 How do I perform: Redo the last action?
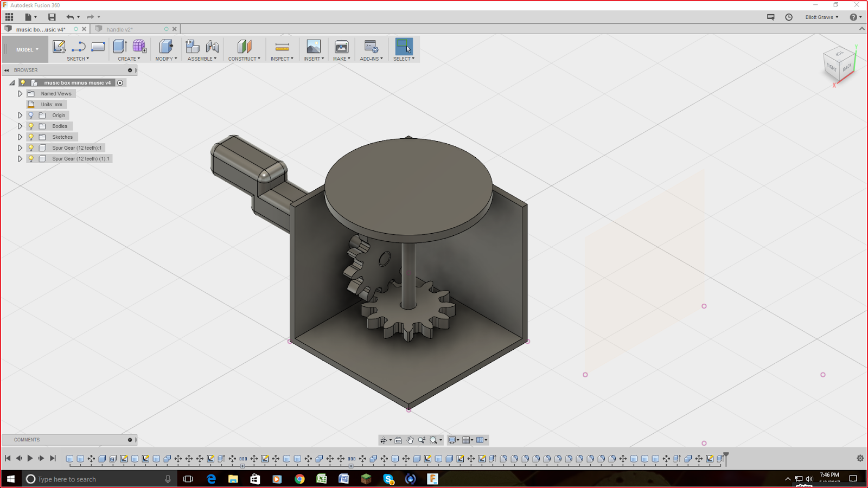[x=91, y=17]
